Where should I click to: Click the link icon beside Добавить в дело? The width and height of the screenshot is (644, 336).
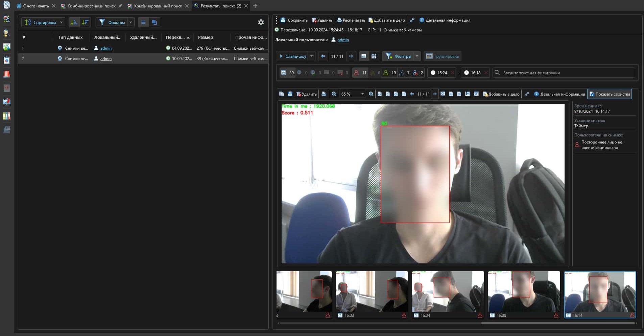pos(412,20)
